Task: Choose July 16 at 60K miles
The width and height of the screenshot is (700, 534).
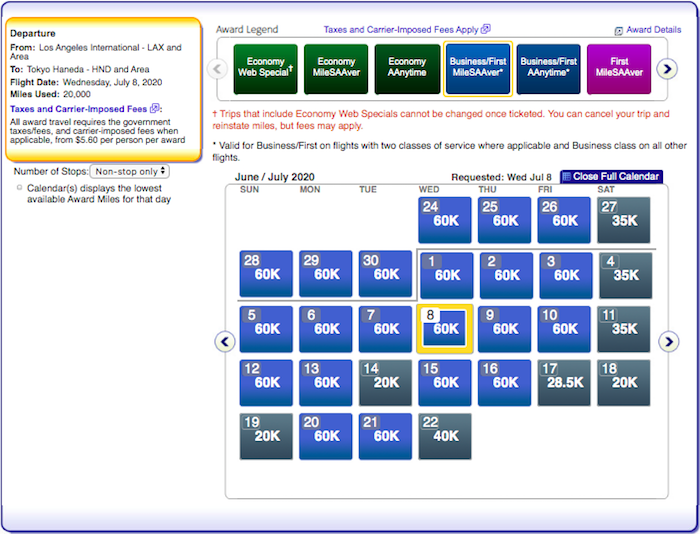Action: 504,383
